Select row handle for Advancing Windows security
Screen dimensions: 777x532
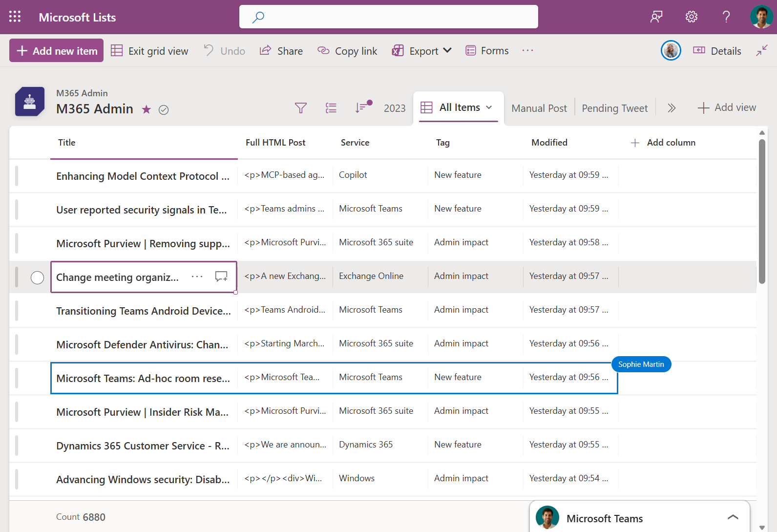17,479
